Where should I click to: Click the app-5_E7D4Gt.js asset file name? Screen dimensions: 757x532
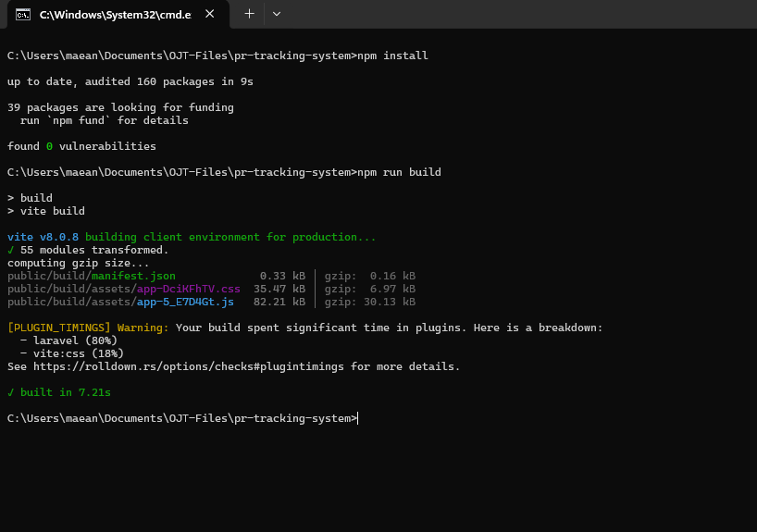pyautogui.click(x=185, y=302)
